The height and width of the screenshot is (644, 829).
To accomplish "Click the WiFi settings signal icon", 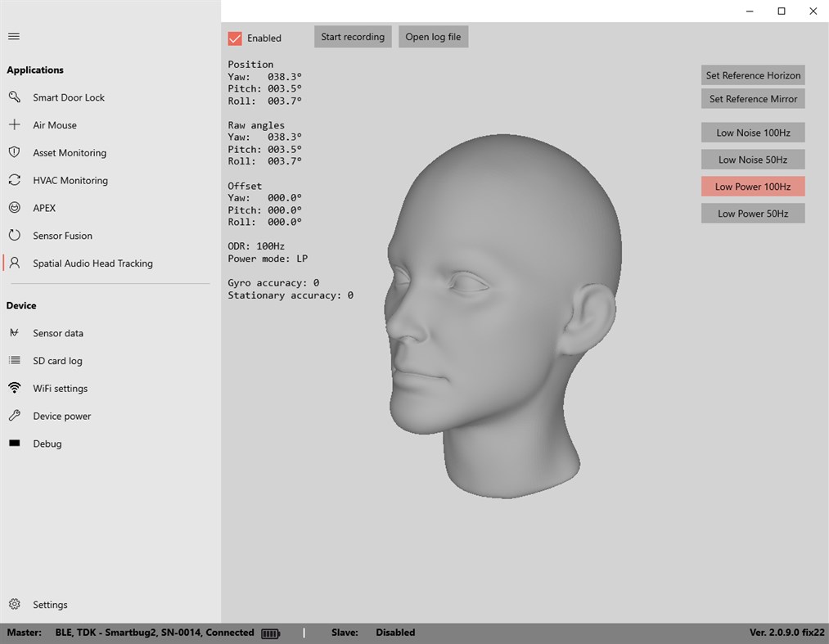I will coord(14,388).
